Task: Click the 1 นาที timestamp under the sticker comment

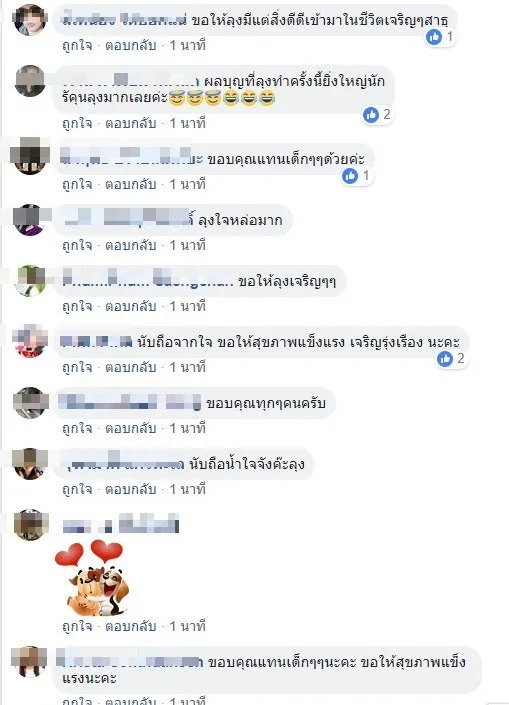Action: pyautogui.click(x=188, y=626)
